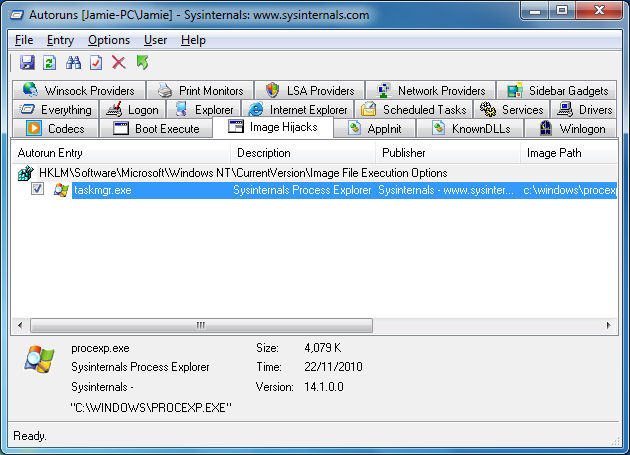Select the Winlogon tab
Image resolution: width=630 pixels, height=455 pixels.
click(x=571, y=129)
